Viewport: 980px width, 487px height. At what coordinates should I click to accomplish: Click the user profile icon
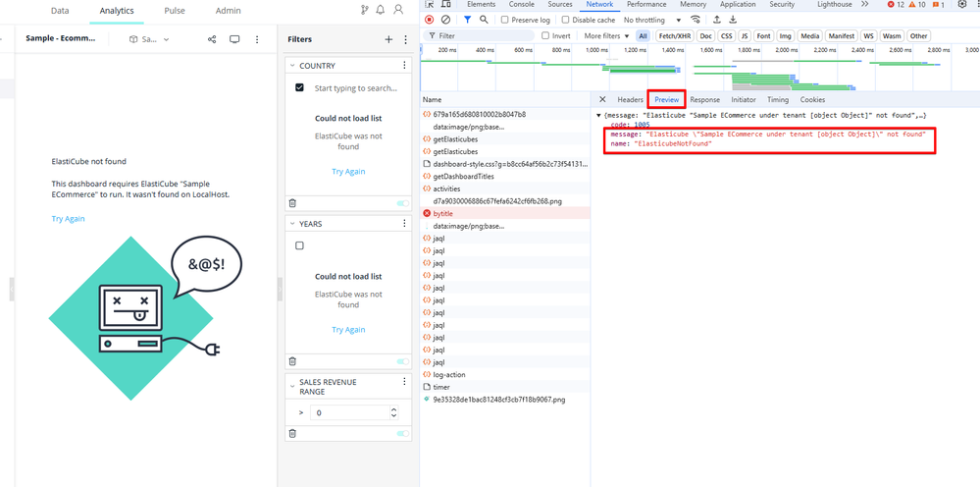click(398, 11)
